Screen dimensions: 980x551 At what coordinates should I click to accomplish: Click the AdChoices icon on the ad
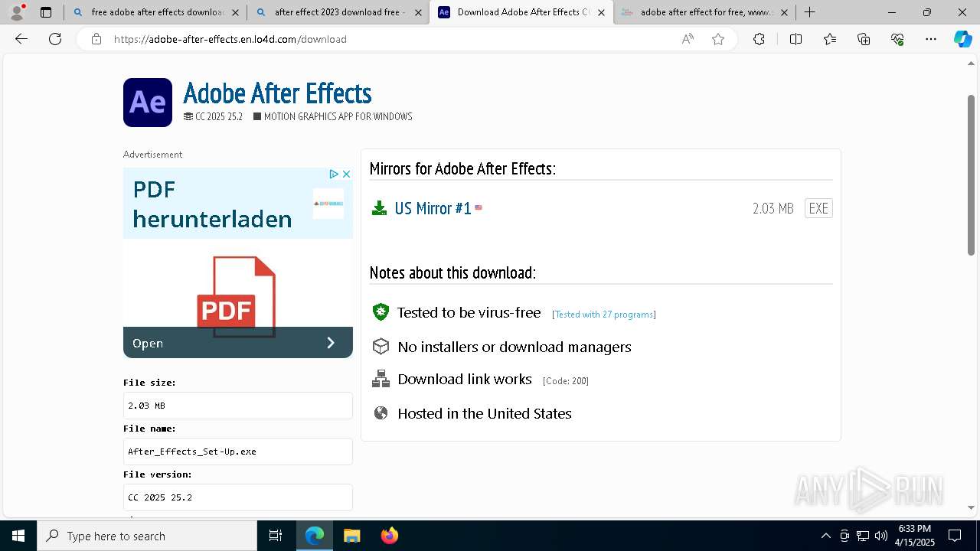pyautogui.click(x=334, y=174)
